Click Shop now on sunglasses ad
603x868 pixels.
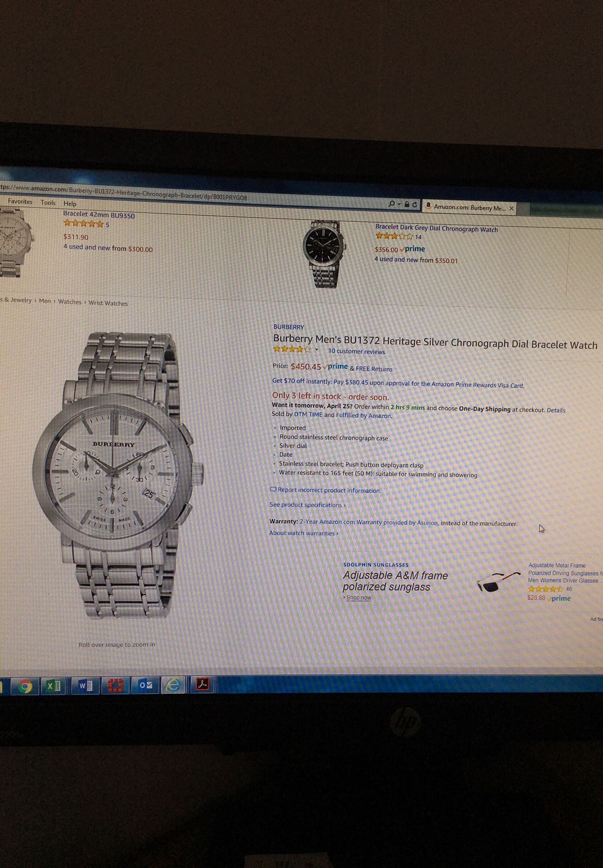click(x=359, y=598)
